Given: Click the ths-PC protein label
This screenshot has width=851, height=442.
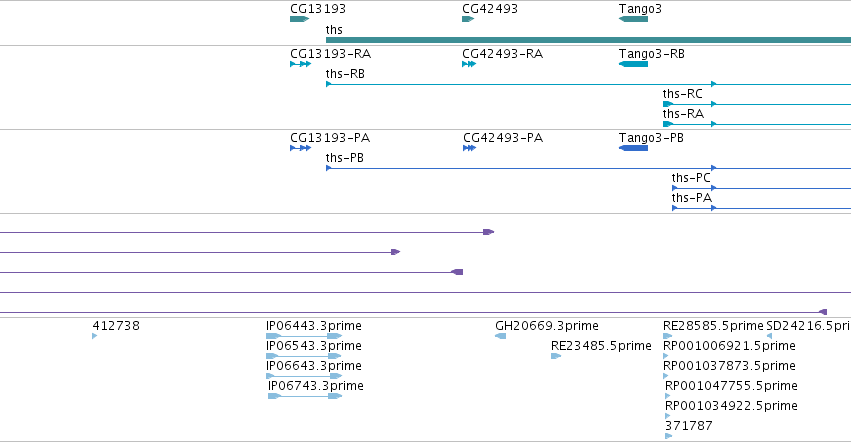Looking at the screenshot, I should [691, 178].
